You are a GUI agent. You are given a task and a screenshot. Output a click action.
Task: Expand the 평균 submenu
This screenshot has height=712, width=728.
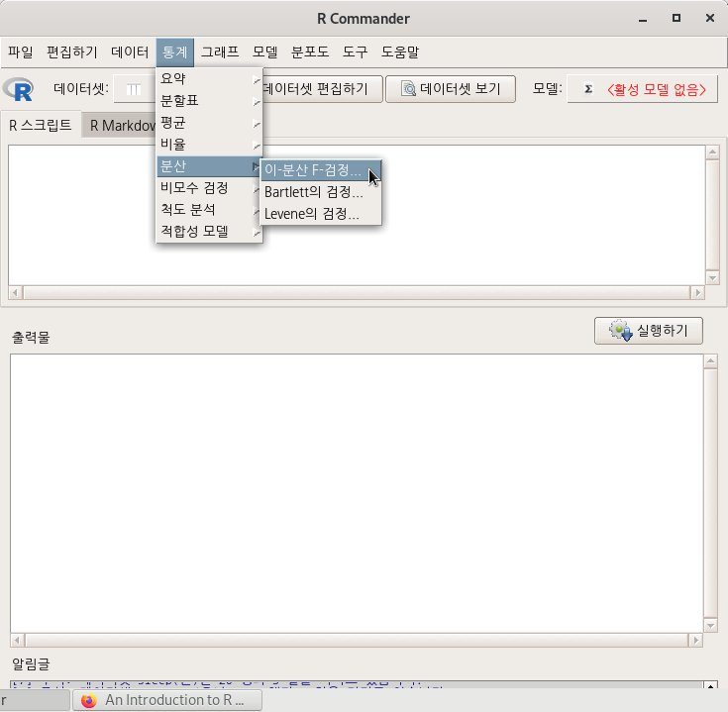(209, 123)
